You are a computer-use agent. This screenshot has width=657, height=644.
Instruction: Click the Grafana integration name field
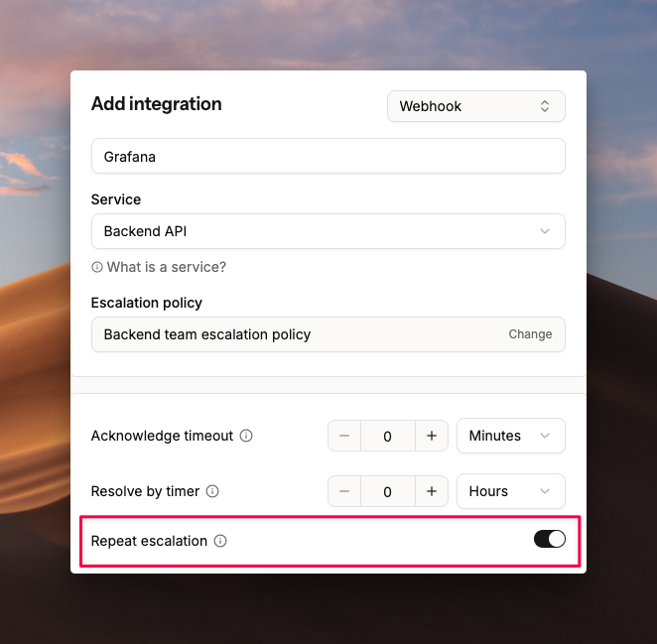pyautogui.click(x=328, y=156)
